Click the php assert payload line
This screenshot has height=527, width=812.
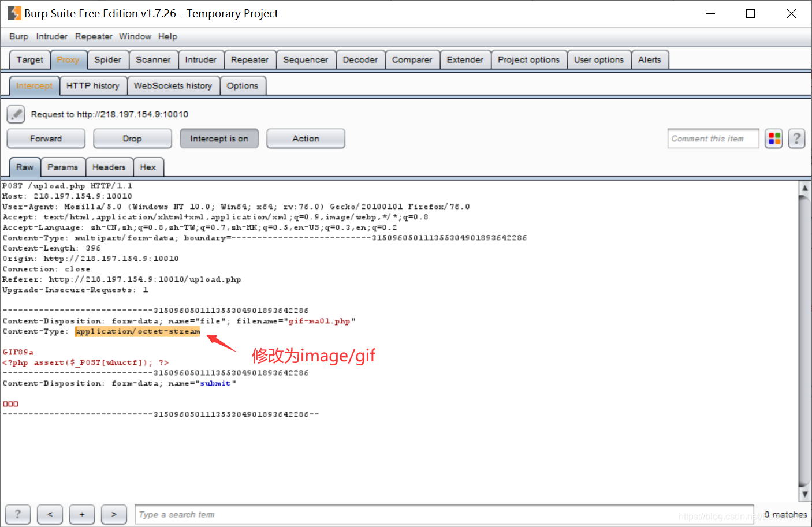[85, 362]
